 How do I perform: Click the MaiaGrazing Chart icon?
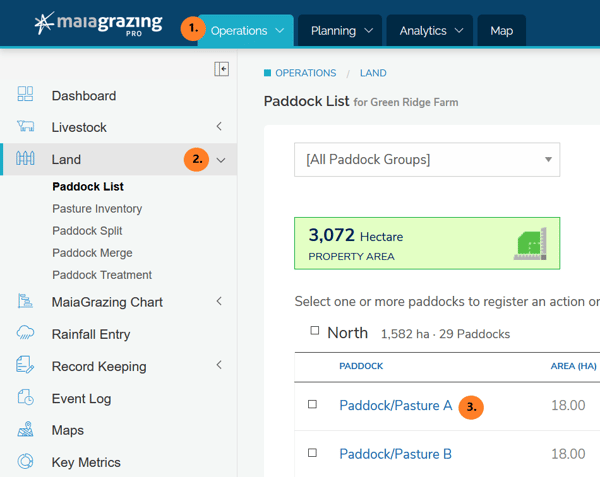click(x=26, y=302)
